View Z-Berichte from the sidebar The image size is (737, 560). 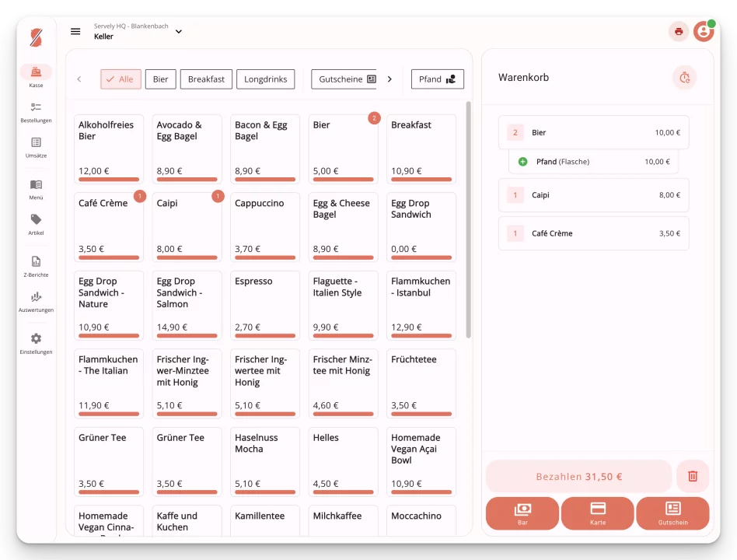point(36,264)
